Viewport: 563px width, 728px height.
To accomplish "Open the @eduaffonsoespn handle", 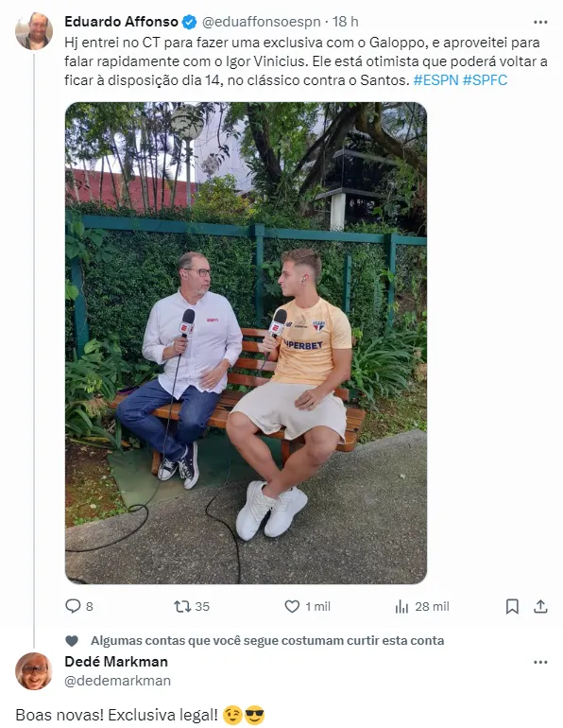I will click(261, 22).
